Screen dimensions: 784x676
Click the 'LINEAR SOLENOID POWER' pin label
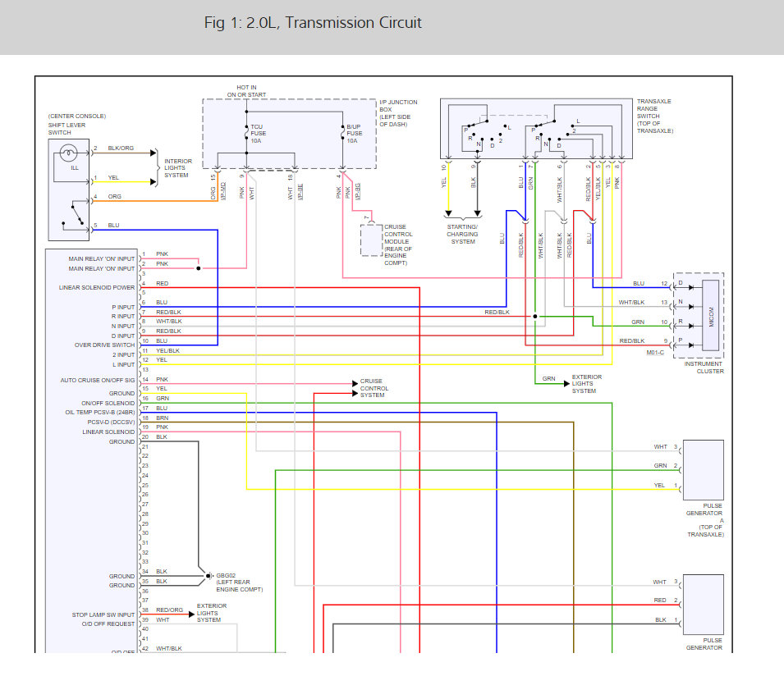pos(97,288)
